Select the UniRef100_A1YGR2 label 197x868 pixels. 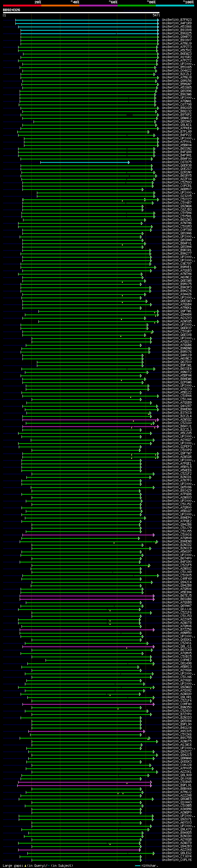pos(176,57)
